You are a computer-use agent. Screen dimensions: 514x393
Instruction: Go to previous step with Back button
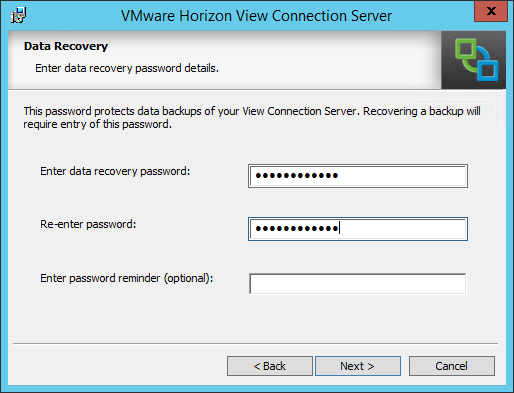270,366
